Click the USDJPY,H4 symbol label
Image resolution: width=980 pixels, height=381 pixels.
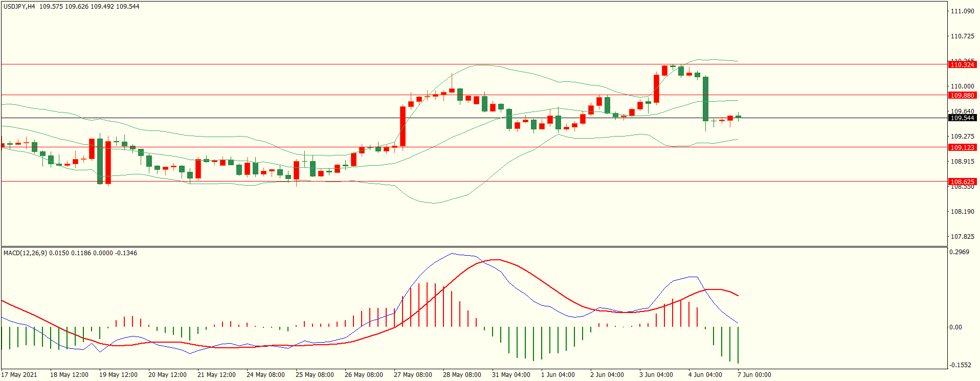point(19,7)
